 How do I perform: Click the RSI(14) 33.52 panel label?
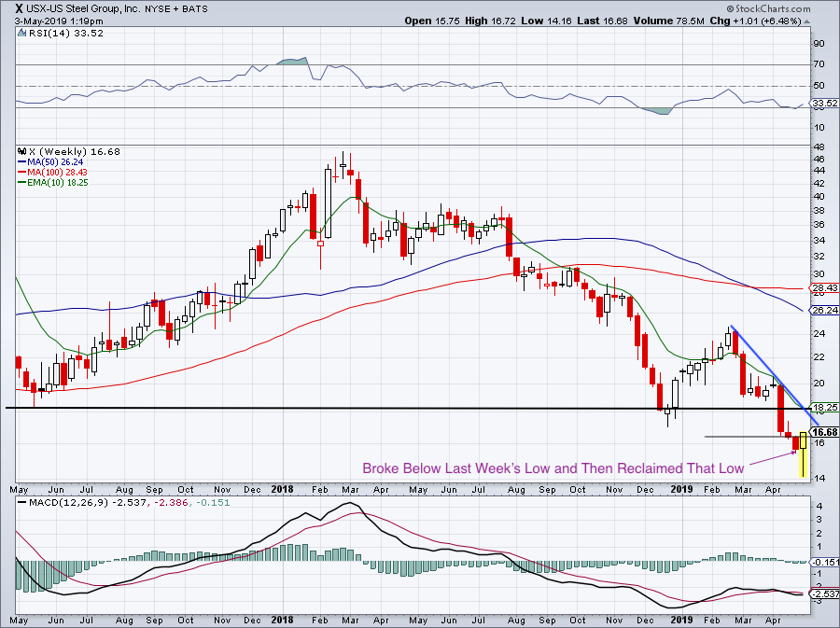click(x=65, y=34)
